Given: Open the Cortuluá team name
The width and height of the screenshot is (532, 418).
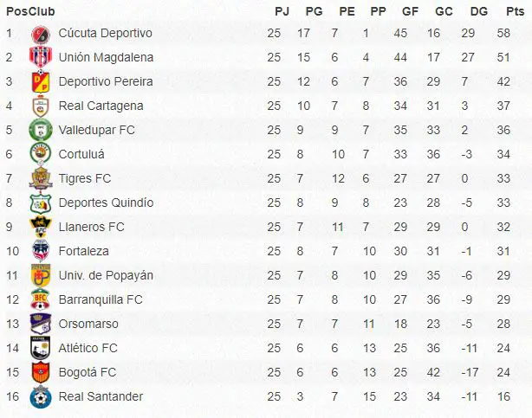Looking at the screenshot, I should 81,154.
